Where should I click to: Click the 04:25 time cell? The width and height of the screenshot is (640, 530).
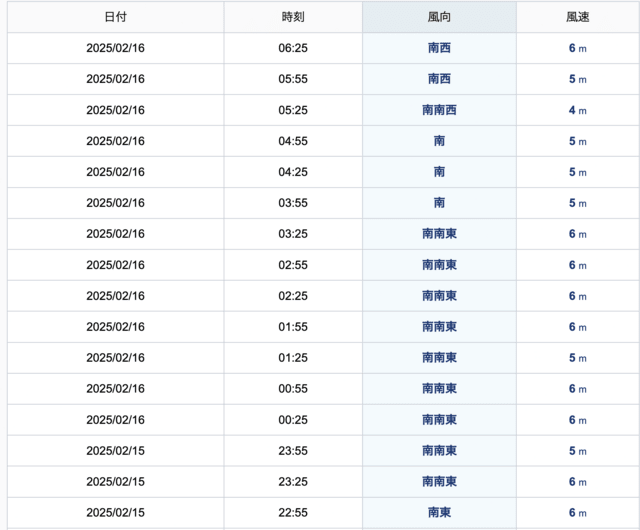pos(293,172)
